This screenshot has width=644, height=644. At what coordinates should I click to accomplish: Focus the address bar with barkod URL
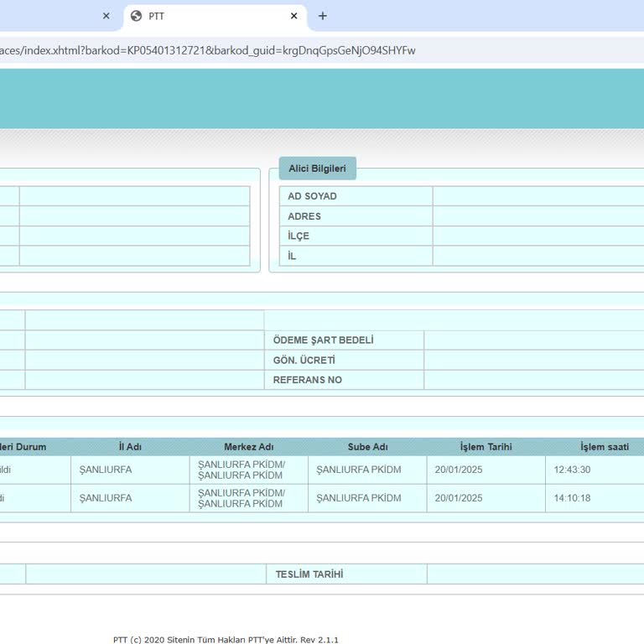252,50
